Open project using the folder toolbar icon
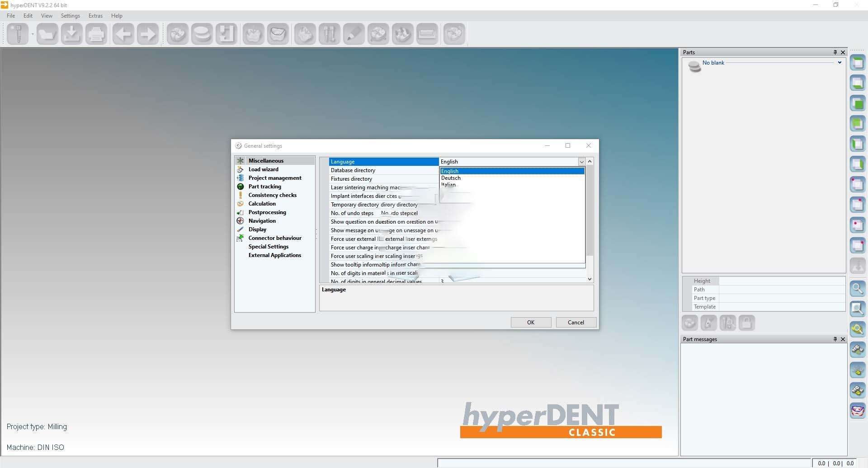The width and height of the screenshot is (868, 468). point(47,34)
